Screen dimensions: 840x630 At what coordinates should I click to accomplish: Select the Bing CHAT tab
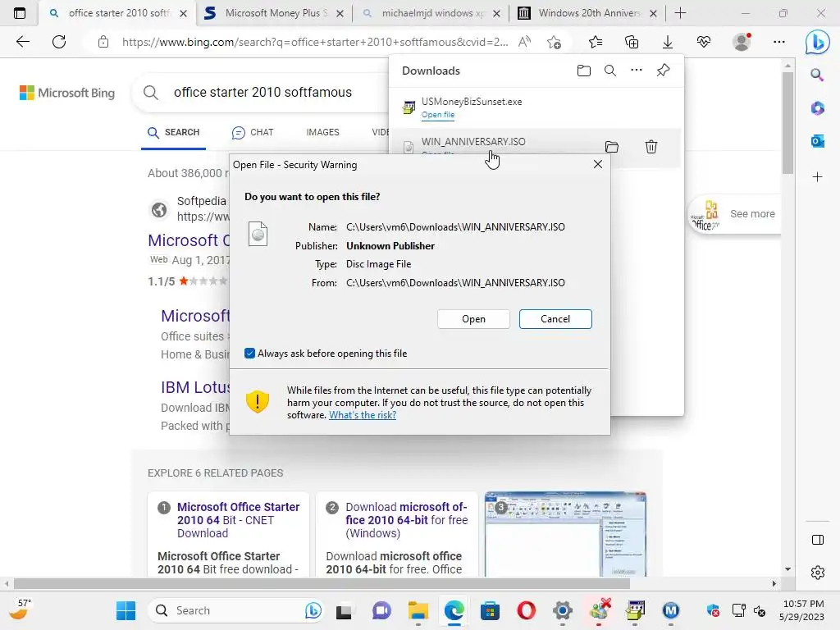[253, 132]
